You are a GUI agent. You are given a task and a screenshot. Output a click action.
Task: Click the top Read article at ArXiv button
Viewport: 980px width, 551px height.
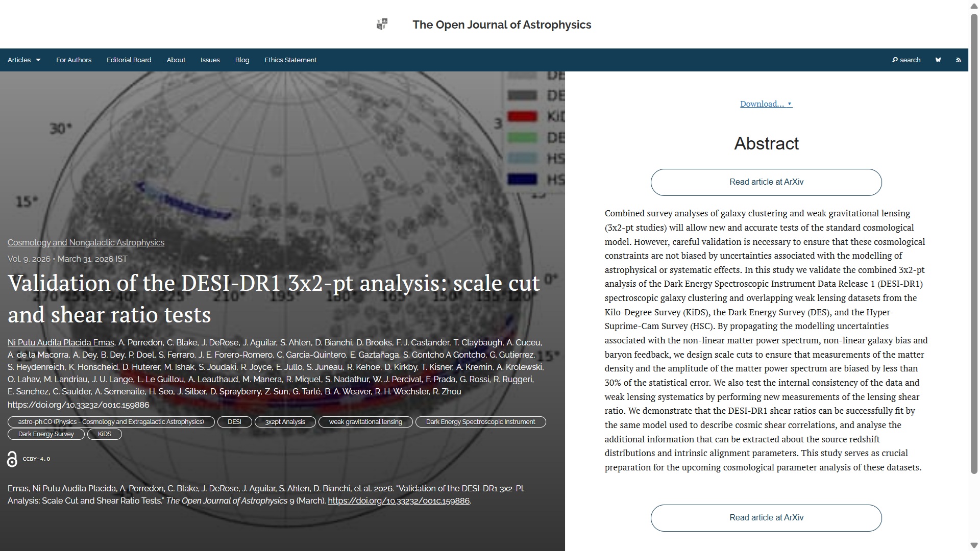(x=766, y=182)
